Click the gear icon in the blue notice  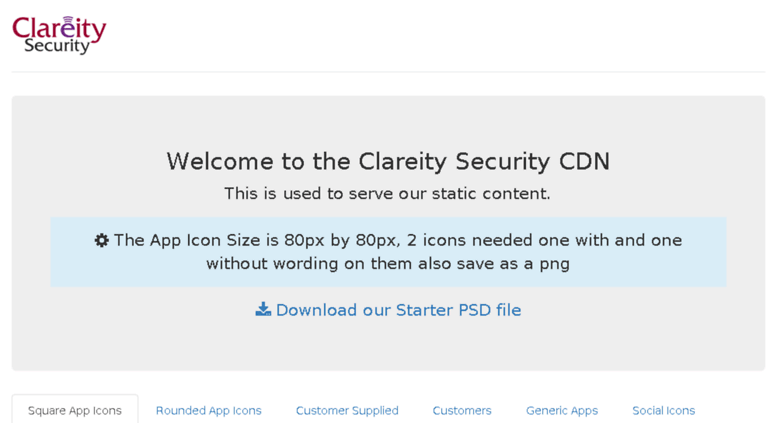(x=102, y=240)
